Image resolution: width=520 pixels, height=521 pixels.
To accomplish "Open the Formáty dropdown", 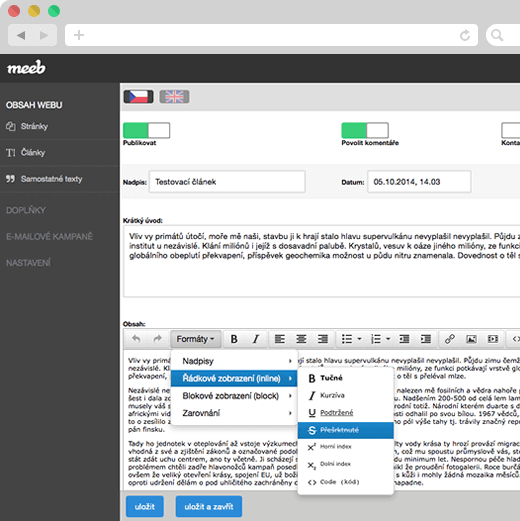I will click(x=196, y=339).
